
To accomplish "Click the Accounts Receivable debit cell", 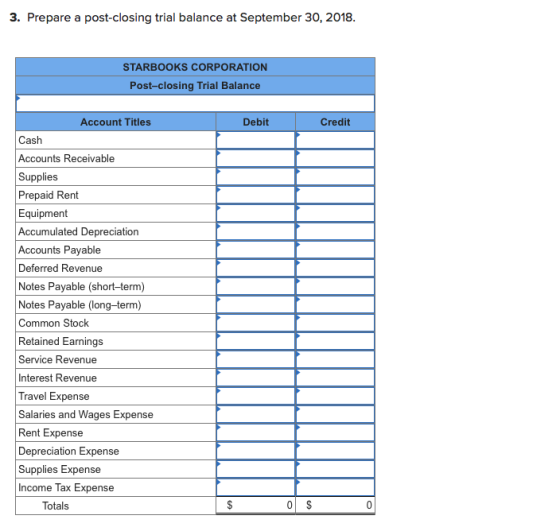I will pyautogui.click(x=255, y=158).
